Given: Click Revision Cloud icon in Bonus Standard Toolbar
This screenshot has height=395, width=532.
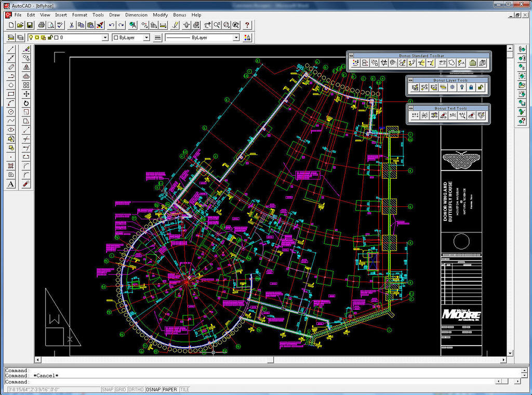Looking at the screenshot, I should click(451, 63).
